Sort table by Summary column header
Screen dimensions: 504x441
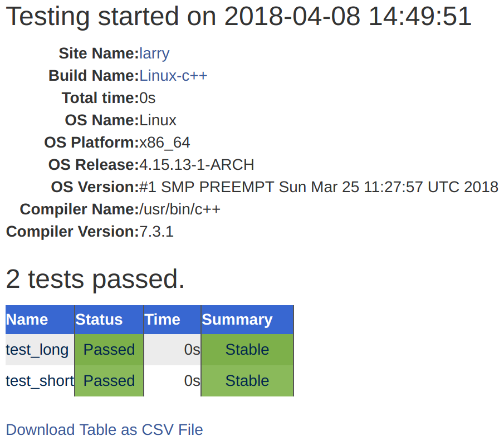[x=237, y=320]
